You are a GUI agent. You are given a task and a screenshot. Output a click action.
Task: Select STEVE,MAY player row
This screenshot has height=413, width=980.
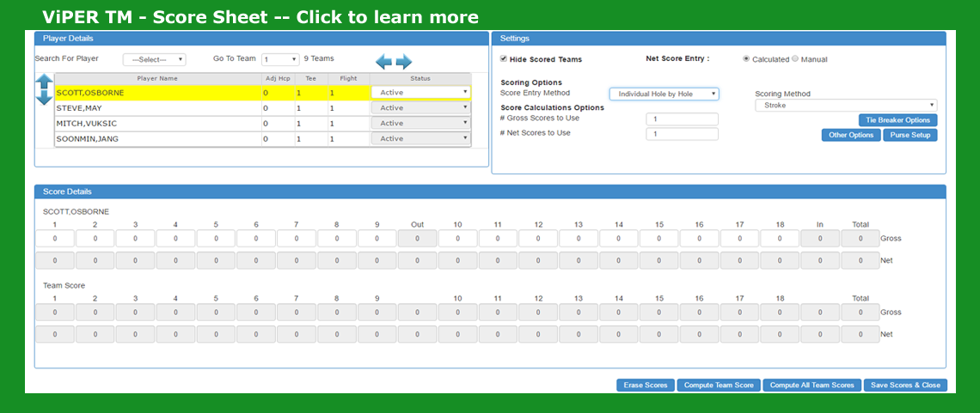click(x=263, y=108)
